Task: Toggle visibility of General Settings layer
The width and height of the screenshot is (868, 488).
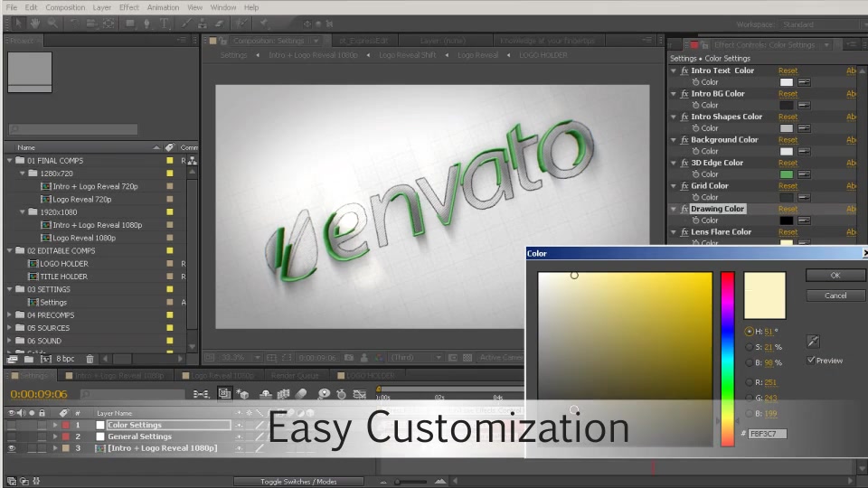Action: [x=11, y=436]
